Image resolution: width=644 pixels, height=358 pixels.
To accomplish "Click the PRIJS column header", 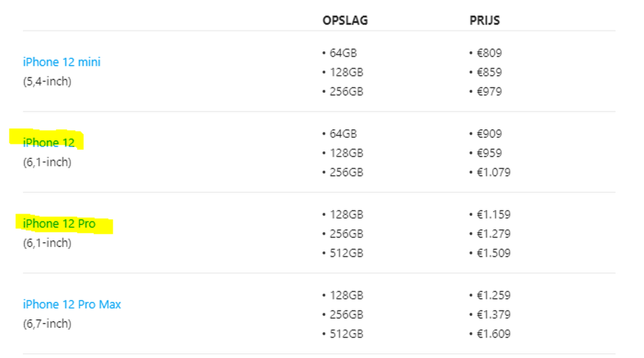I will tap(485, 20).
